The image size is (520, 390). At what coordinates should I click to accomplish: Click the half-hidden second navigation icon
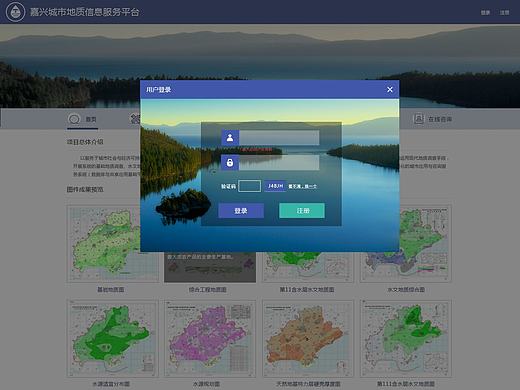[135, 119]
